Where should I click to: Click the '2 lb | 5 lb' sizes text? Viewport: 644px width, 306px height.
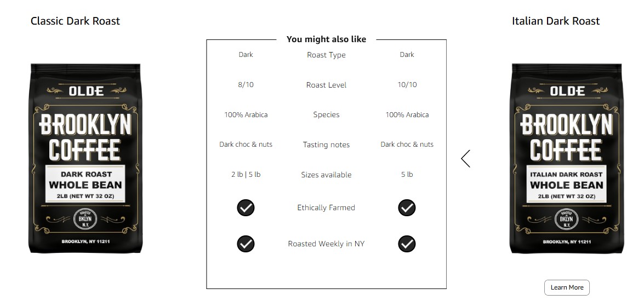click(x=246, y=174)
